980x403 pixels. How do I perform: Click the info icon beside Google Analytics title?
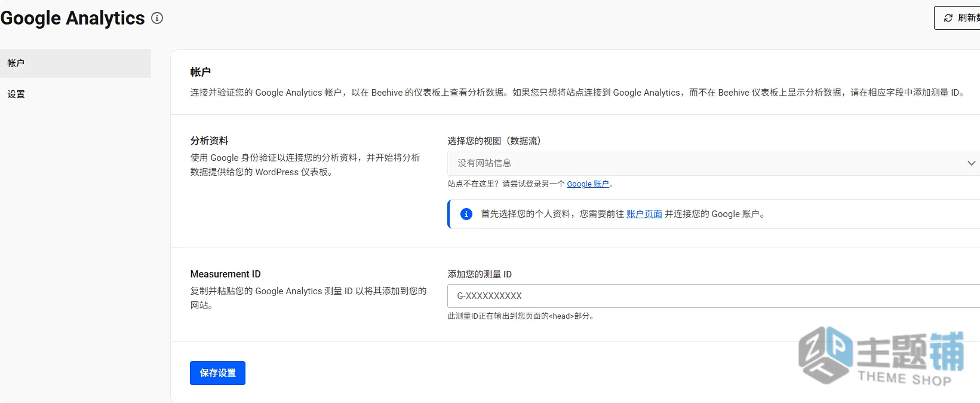pyautogui.click(x=157, y=18)
